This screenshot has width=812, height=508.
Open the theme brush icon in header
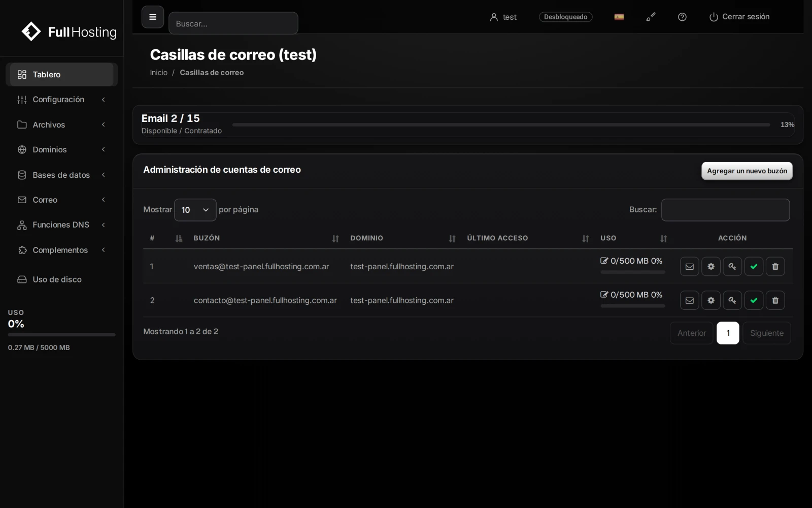(651, 17)
